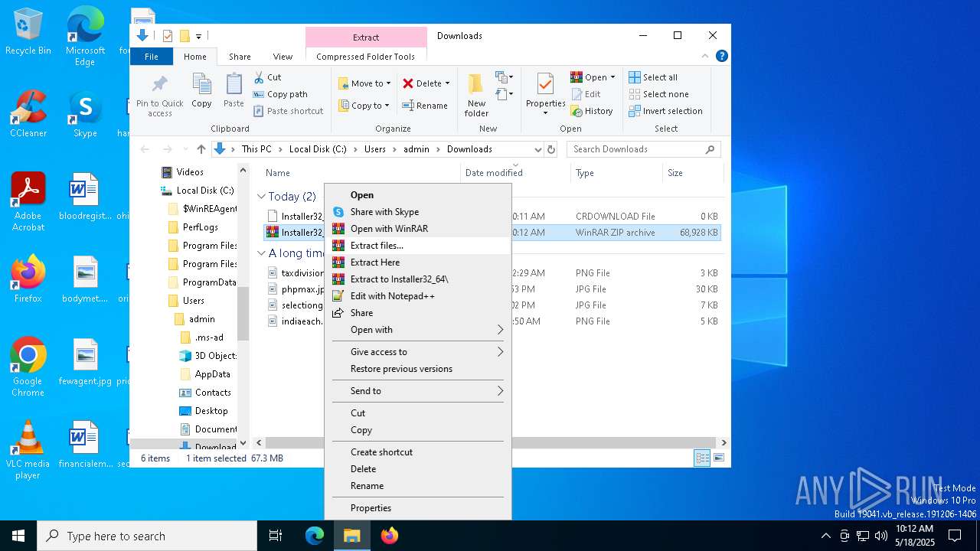Switch to the View ribbon tab
The height and width of the screenshot is (551, 980).
(x=283, y=57)
